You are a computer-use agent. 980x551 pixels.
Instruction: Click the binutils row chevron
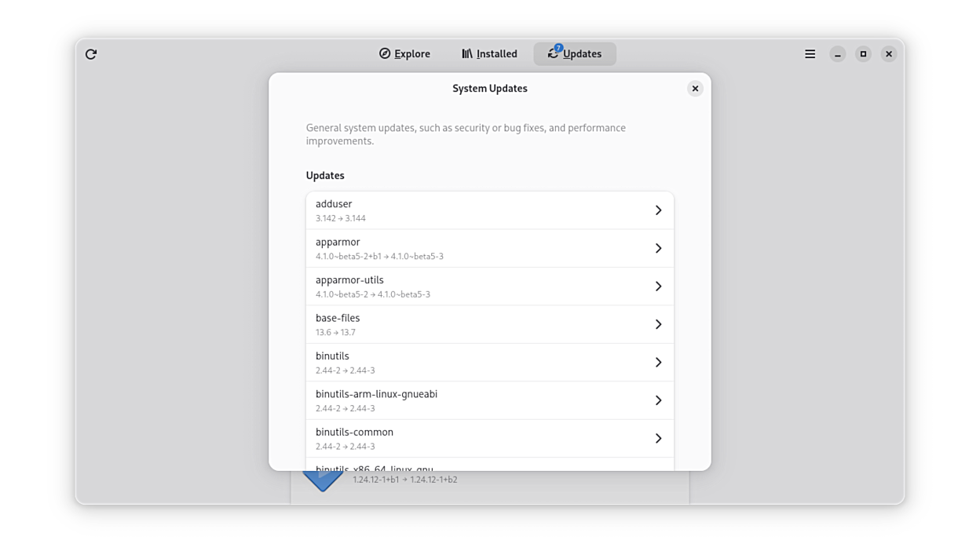coord(658,363)
